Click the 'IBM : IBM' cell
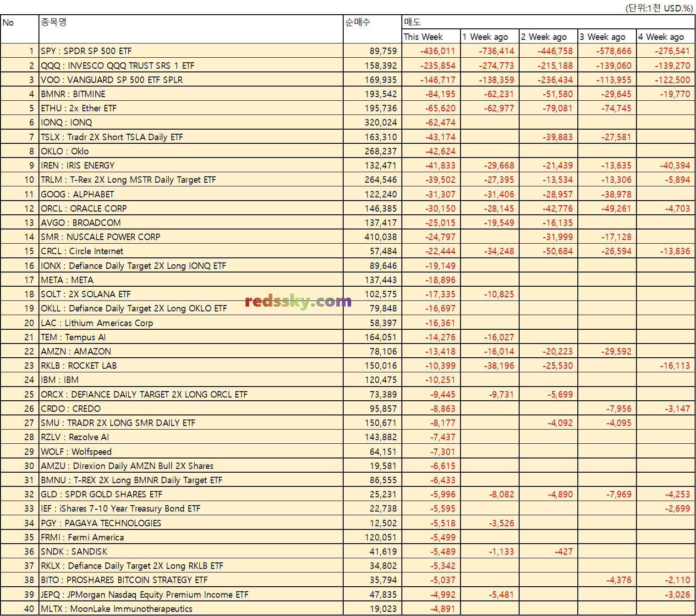Image resolution: width=696 pixels, height=616 pixels. pyautogui.click(x=191, y=380)
